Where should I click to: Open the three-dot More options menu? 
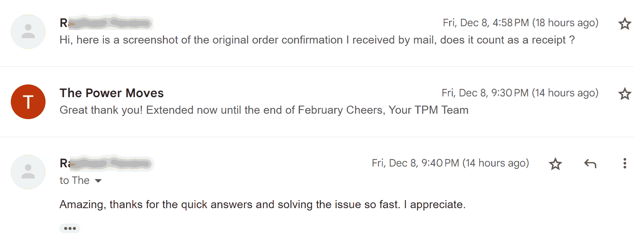624,163
